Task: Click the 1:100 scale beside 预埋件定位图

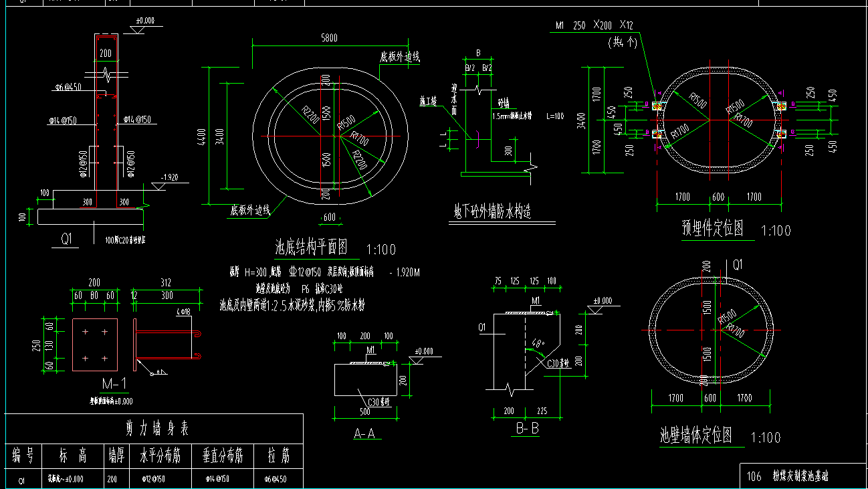Action: pyautogui.click(x=776, y=231)
